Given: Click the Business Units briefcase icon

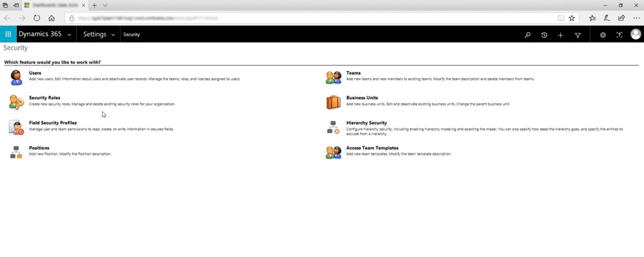Looking at the screenshot, I should click(333, 102).
